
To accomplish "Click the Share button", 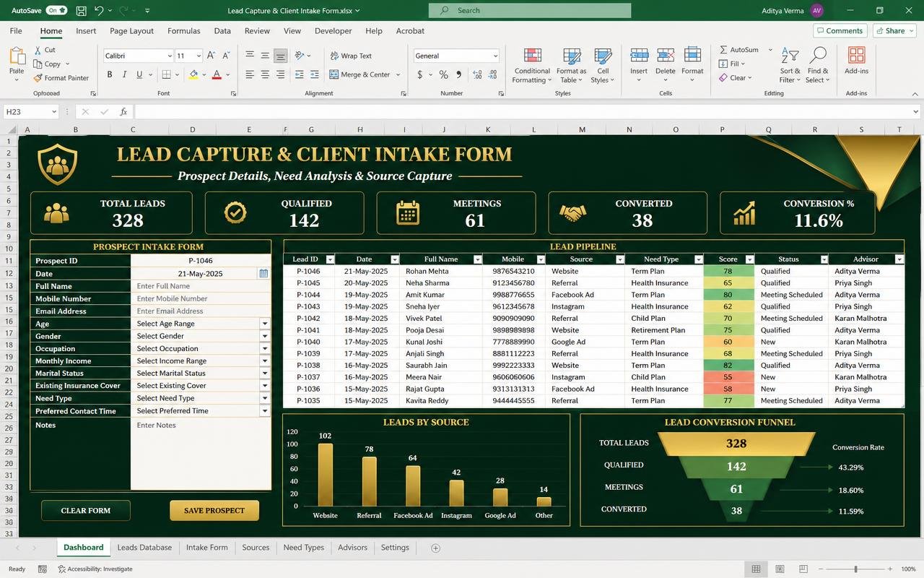I will point(894,31).
